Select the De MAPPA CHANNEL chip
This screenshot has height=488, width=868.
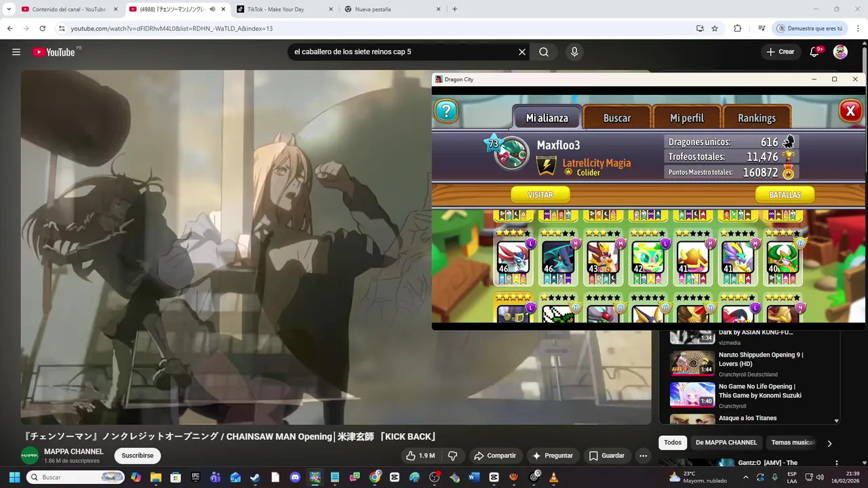(726, 443)
